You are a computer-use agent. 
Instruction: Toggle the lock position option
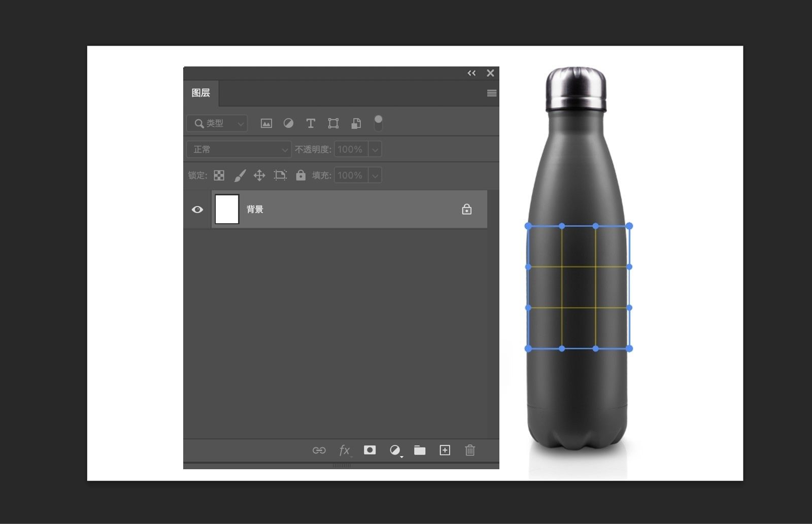point(259,175)
